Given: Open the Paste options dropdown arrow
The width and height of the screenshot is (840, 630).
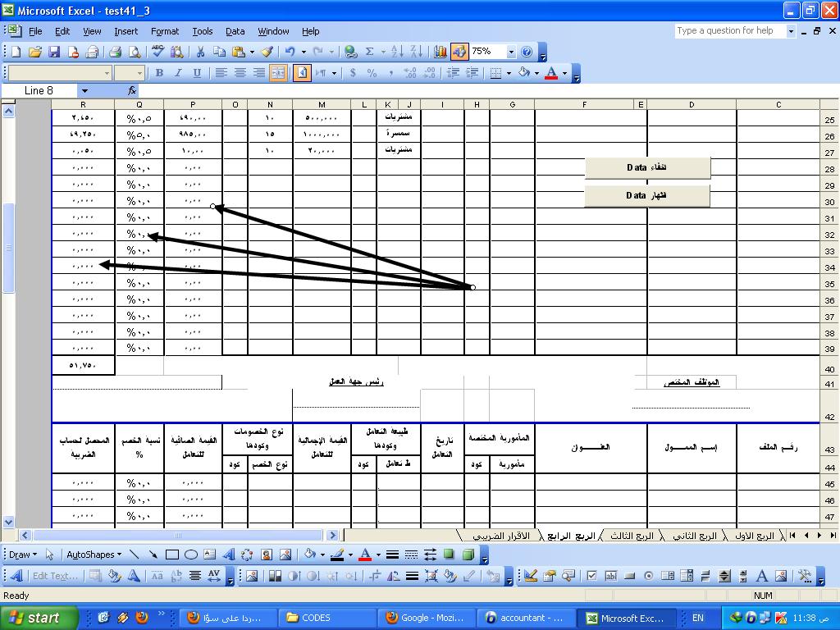Looking at the screenshot, I should click(252, 52).
